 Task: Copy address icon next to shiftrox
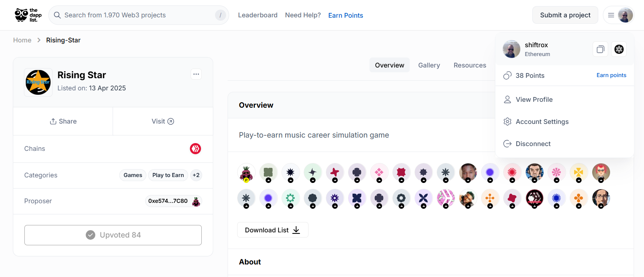(600, 49)
